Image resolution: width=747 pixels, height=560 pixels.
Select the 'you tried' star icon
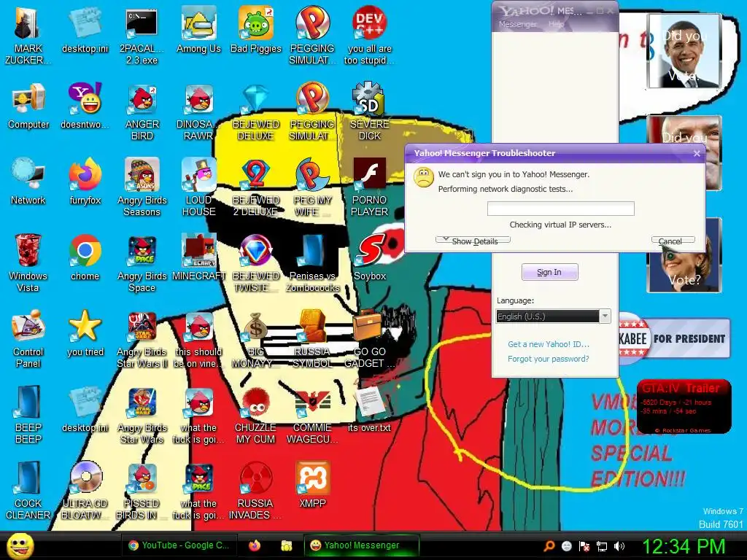85,332
